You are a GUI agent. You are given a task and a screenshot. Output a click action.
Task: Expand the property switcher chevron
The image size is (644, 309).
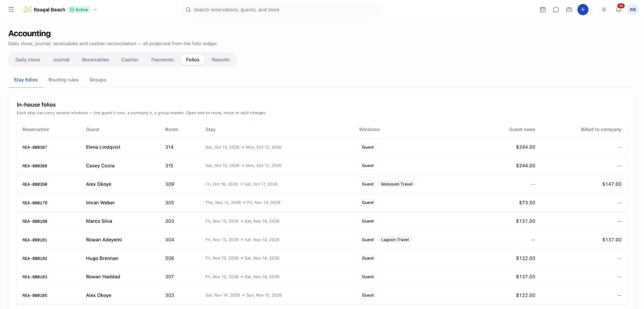(95, 9)
